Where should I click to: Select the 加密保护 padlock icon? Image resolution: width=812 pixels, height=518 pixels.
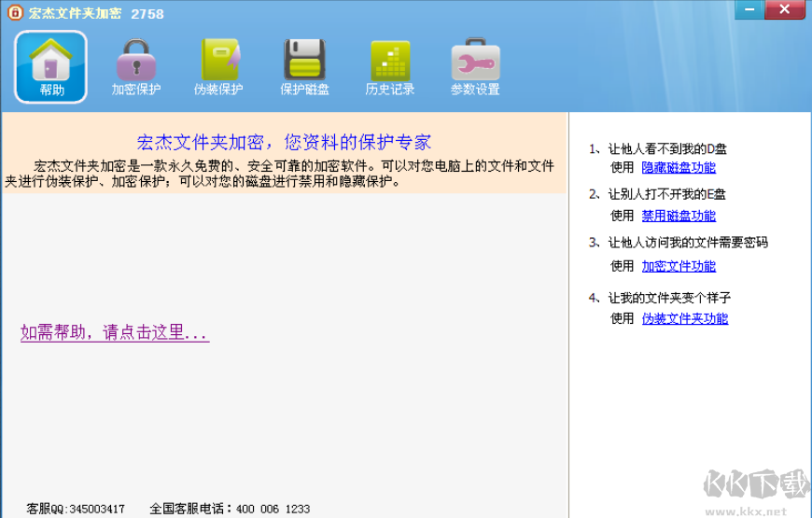point(136,67)
